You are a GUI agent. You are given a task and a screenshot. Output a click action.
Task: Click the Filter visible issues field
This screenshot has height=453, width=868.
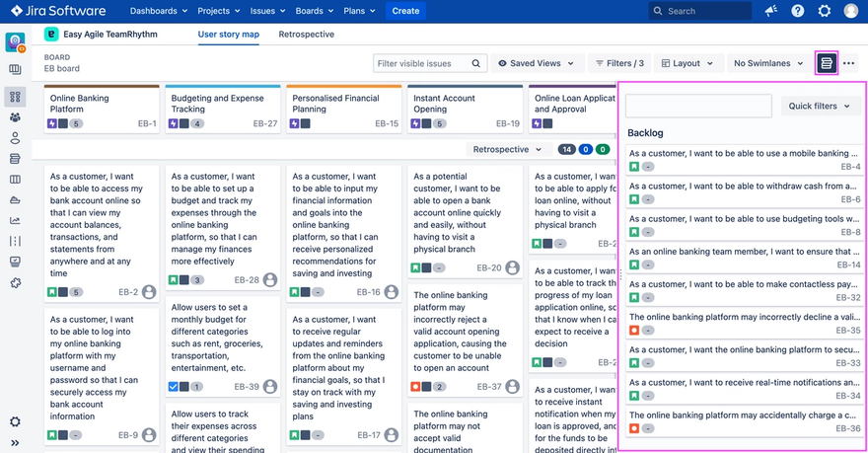coord(430,63)
